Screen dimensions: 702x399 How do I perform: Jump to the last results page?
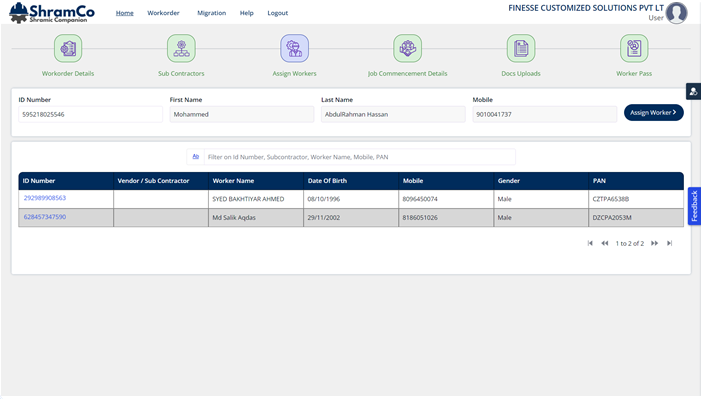pos(669,243)
